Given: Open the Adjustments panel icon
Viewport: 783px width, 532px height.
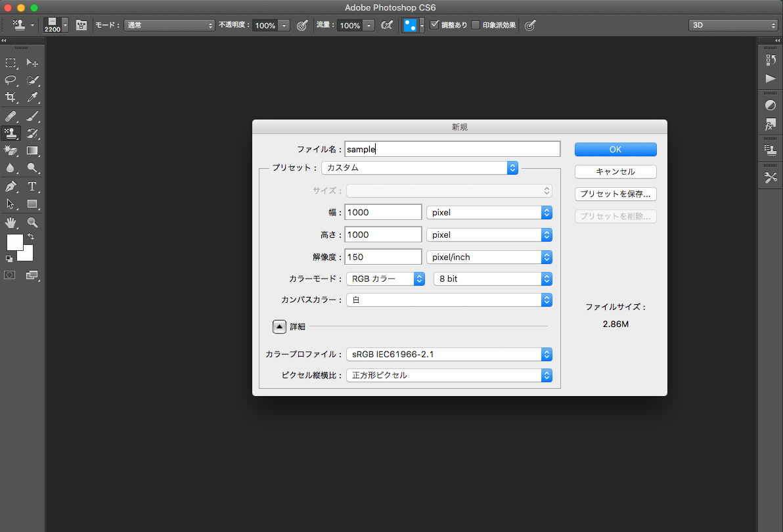Looking at the screenshot, I should tap(771, 105).
